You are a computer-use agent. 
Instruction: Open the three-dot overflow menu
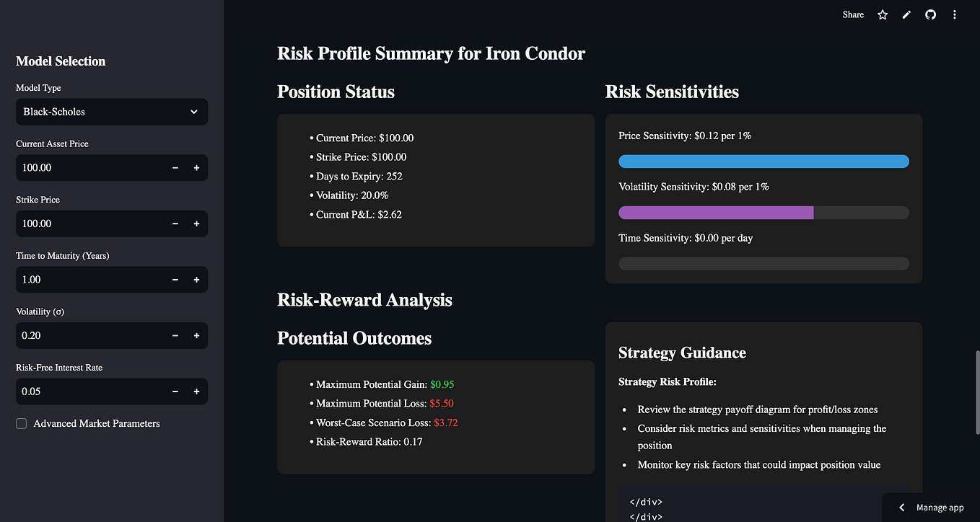pyautogui.click(x=954, y=14)
